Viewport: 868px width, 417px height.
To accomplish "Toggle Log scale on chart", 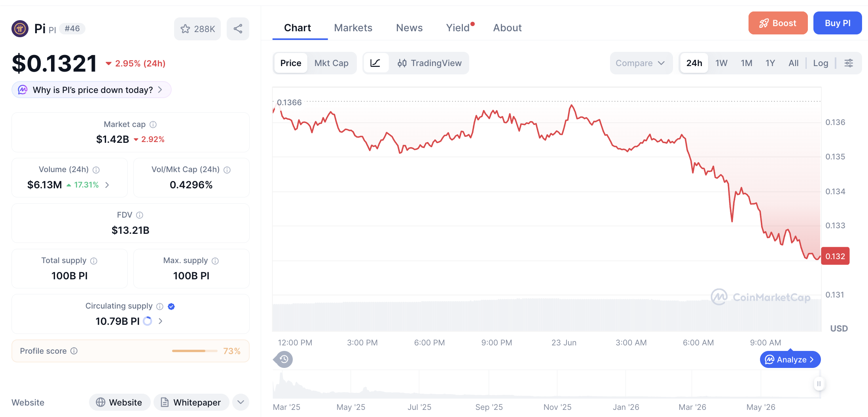I will [x=821, y=63].
